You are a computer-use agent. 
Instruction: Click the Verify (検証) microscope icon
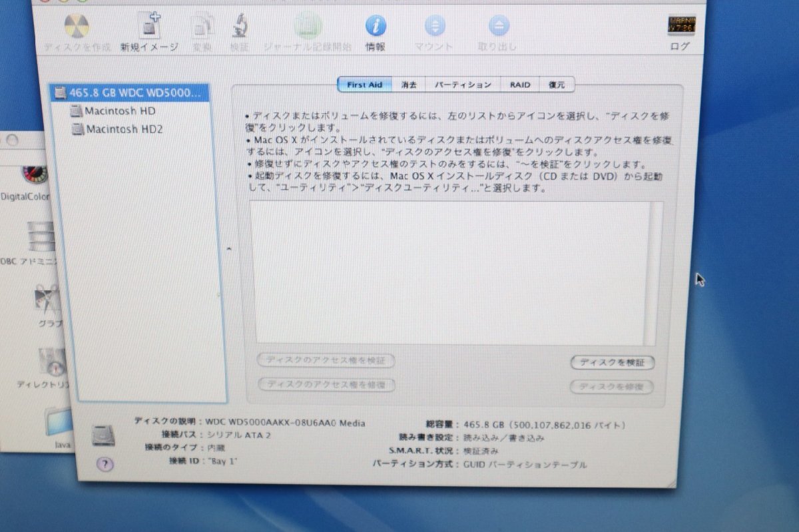[x=240, y=27]
